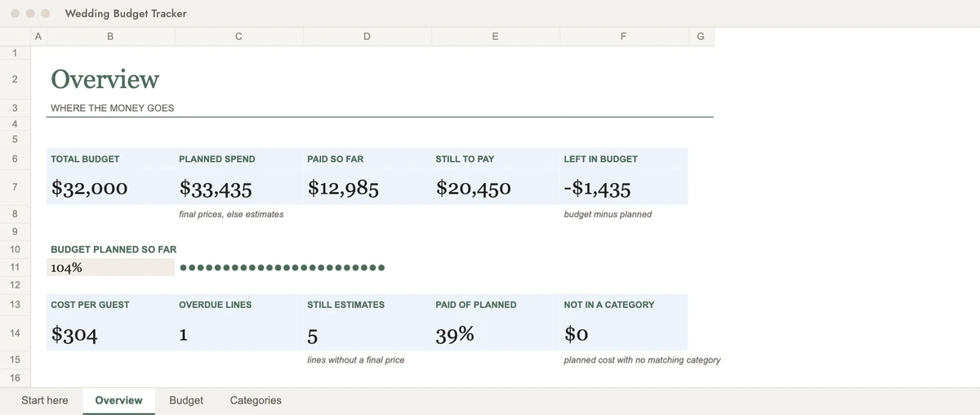Select the 39% paid of planned value
Screen dimensions: 980x415
pyautogui.click(x=455, y=333)
